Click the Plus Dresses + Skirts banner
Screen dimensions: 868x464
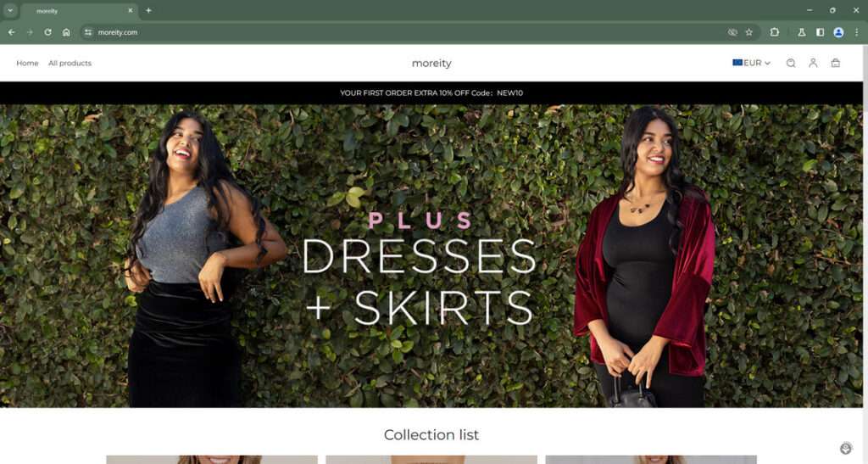tap(431, 256)
